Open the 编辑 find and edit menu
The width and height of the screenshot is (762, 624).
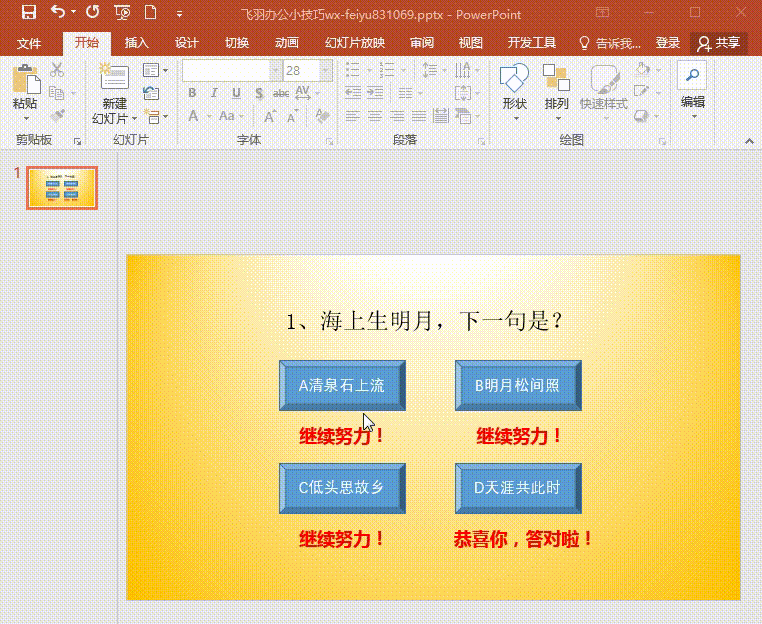click(693, 91)
